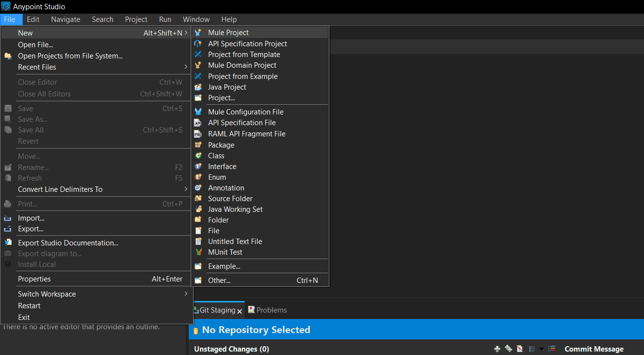Expand Convert Line Delimiters To submenu
Screen dimensions: 644x355
pos(186,189)
